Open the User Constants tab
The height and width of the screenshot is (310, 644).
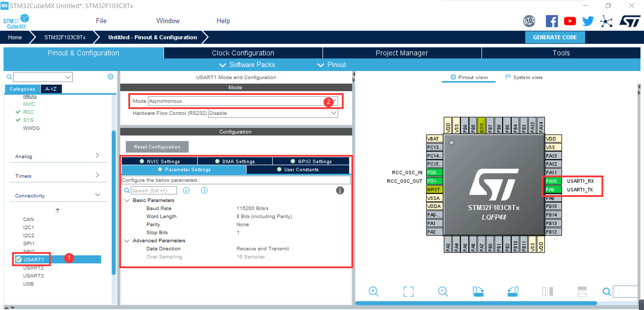[x=298, y=169]
